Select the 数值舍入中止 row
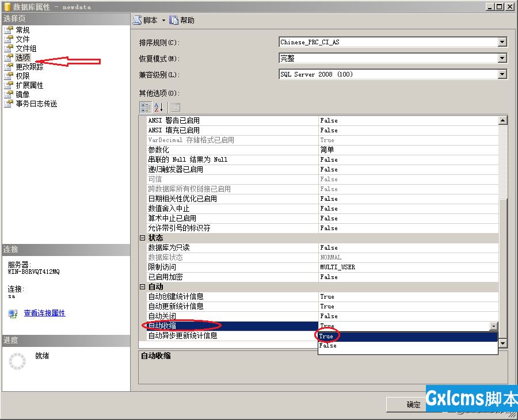The image size is (518, 420). click(x=322, y=208)
